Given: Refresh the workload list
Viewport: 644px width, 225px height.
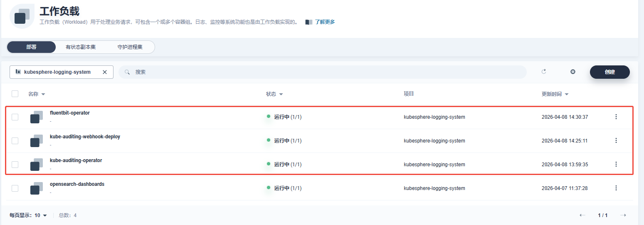Looking at the screenshot, I should tap(544, 72).
